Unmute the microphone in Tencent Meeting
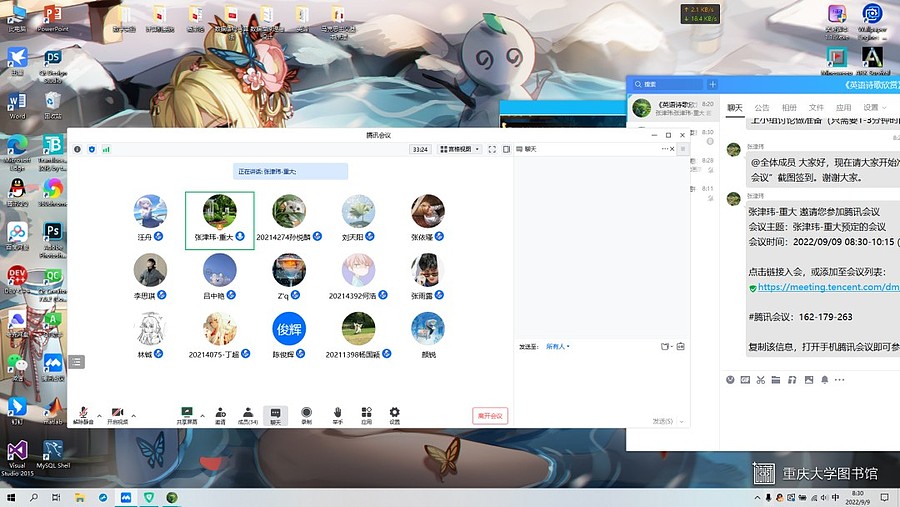 coord(83,415)
